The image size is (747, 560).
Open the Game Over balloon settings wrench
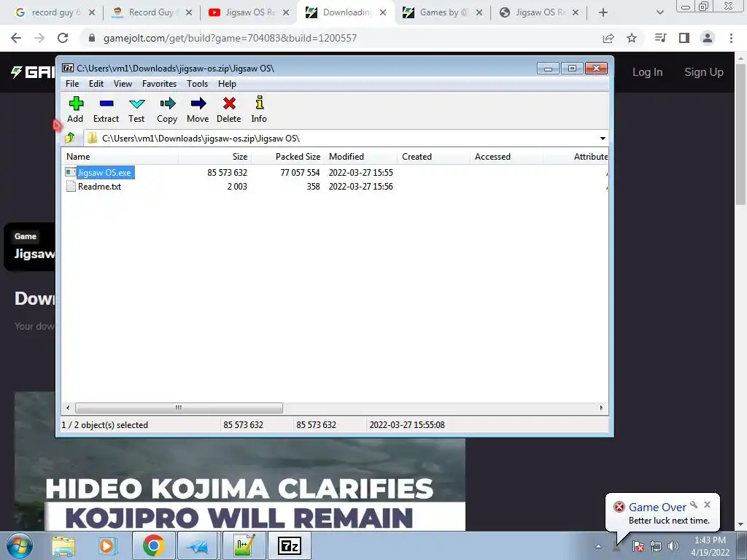694,505
